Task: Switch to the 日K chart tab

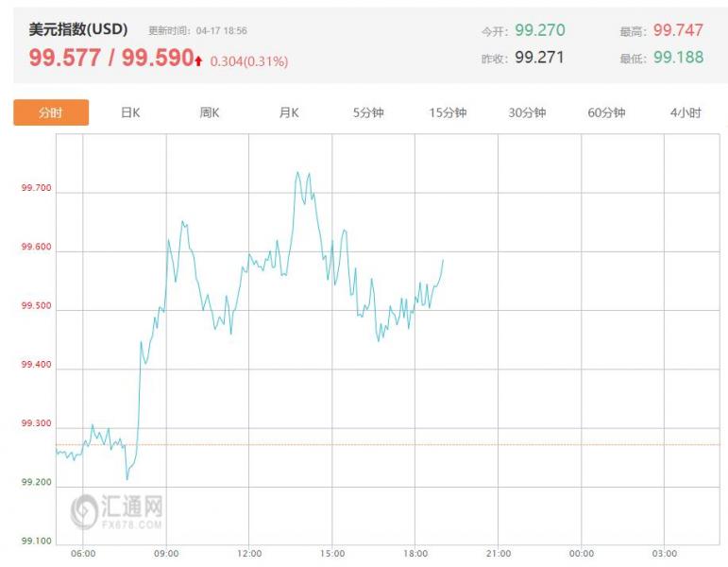Action: coord(130,112)
